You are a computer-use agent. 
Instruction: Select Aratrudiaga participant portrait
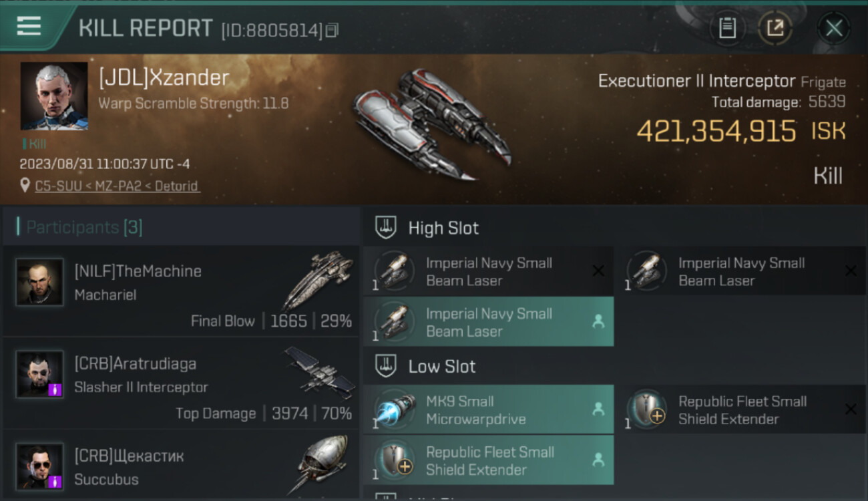[40, 375]
